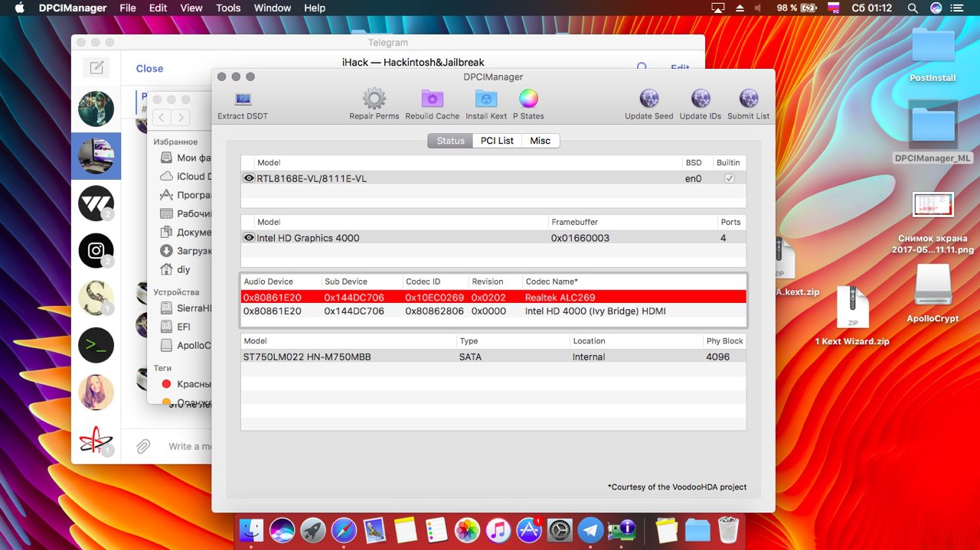Open the Telegram chat with atom symbol avatar

[x=96, y=440]
